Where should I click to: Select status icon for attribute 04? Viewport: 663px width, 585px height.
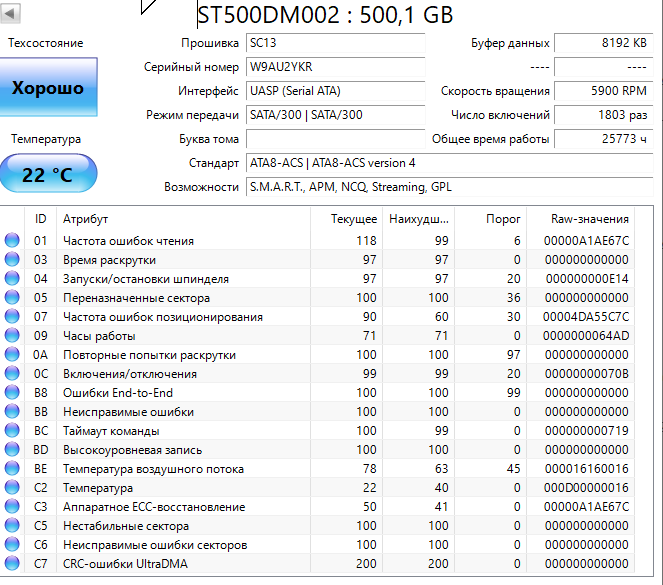pyautogui.click(x=12, y=278)
